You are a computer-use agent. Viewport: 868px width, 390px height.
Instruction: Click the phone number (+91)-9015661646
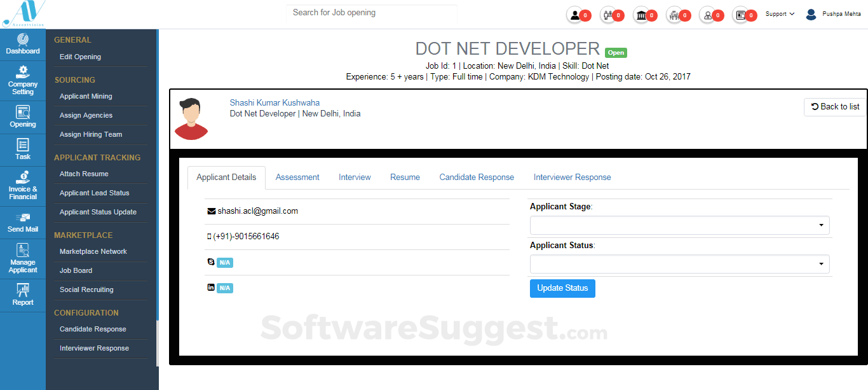point(246,237)
